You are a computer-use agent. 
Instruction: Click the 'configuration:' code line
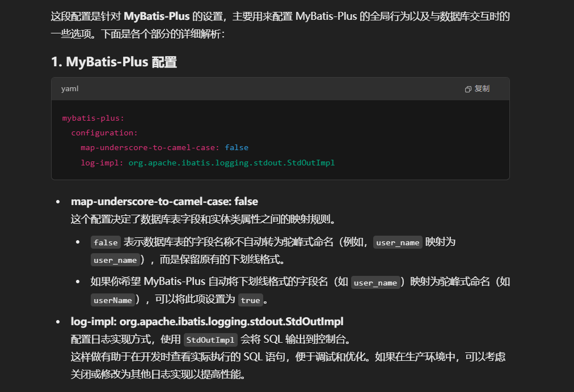click(104, 133)
